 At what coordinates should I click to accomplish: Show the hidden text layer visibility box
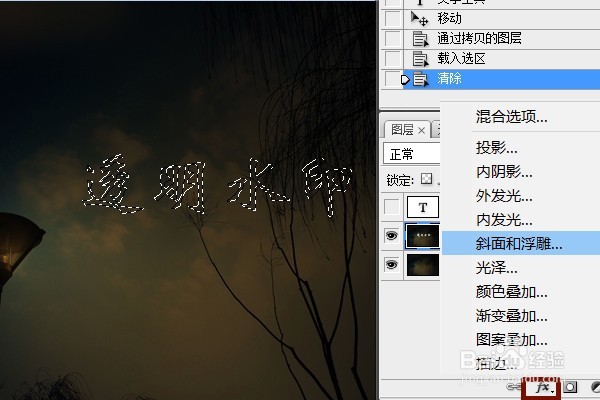point(391,207)
